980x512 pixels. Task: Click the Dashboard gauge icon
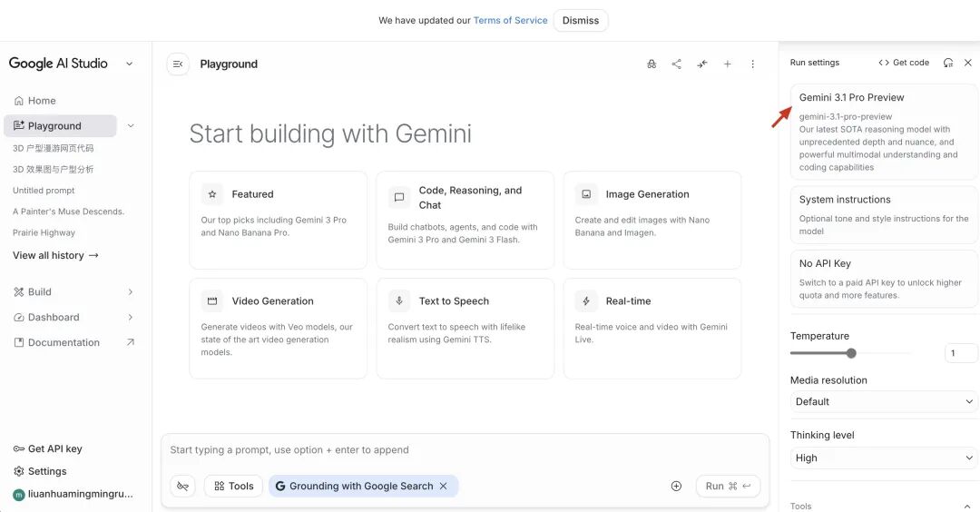pos(19,317)
